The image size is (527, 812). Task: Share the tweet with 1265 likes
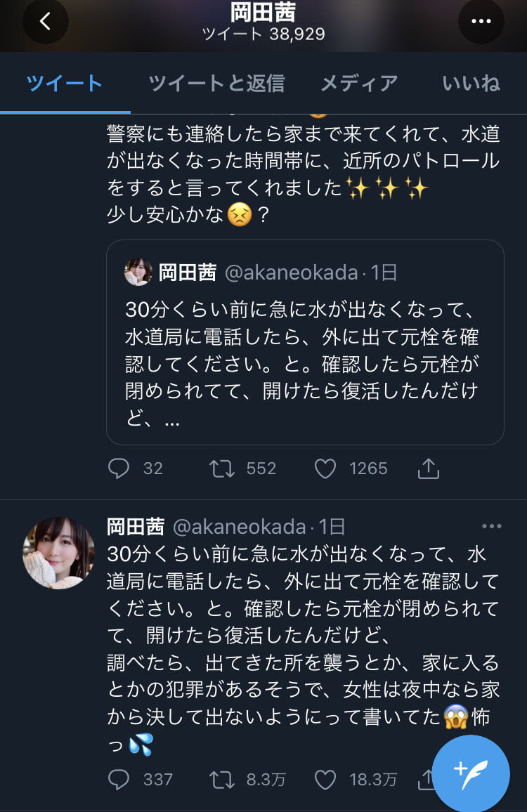[428, 469]
